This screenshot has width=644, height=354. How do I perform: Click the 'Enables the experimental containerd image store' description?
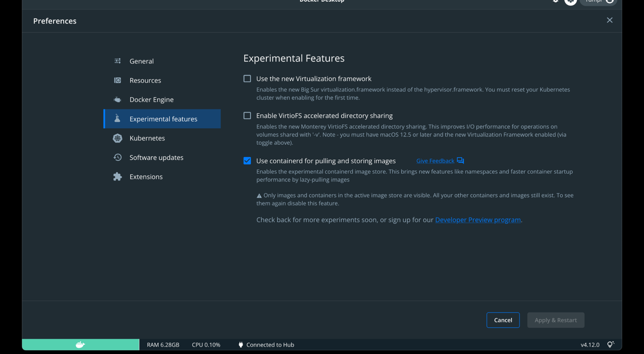pyautogui.click(x=414, y=176)
